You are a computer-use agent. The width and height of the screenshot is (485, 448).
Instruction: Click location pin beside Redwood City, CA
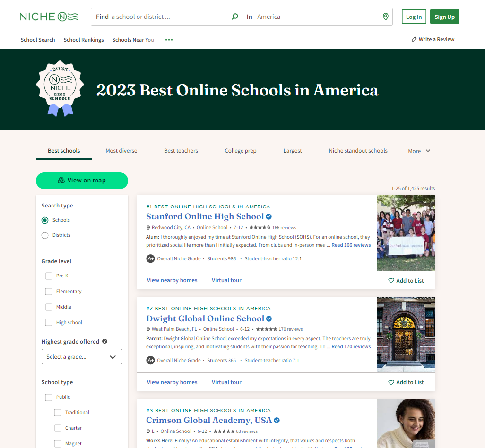(148, 228)
